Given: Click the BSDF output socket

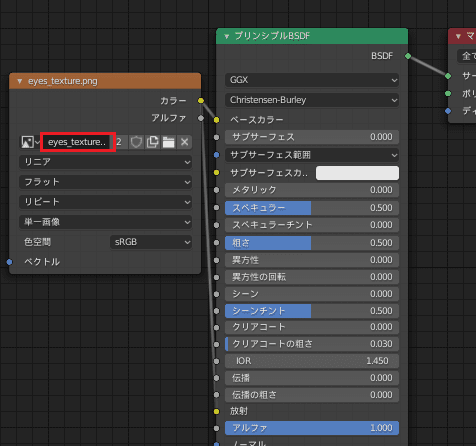Looking at the screenshot, I should point(408,56).
